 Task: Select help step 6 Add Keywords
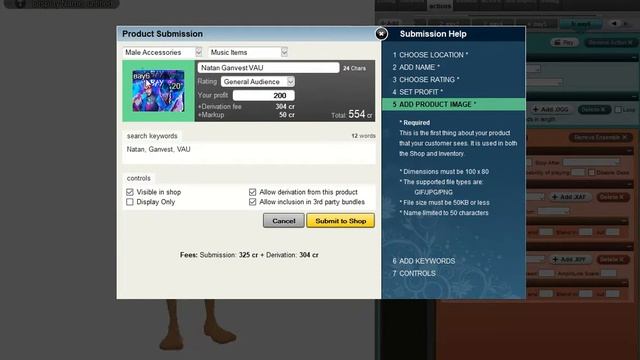coord(424,261)
